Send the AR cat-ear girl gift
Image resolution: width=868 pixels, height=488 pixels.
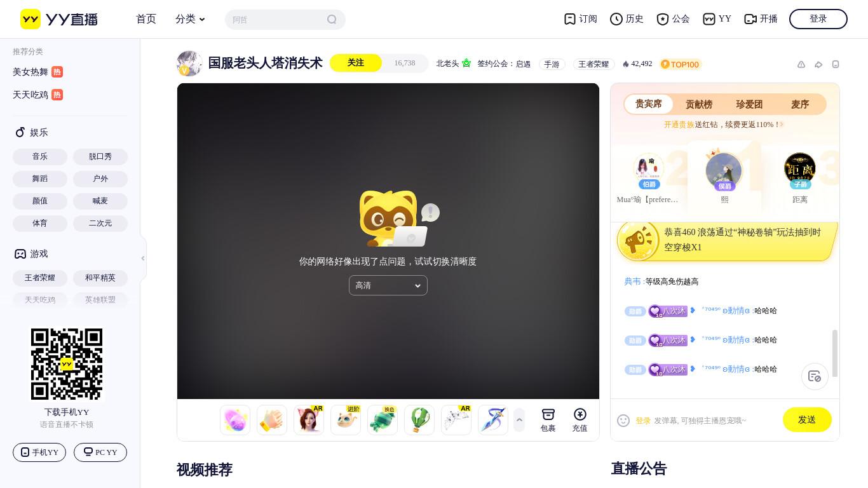[309, 420]
